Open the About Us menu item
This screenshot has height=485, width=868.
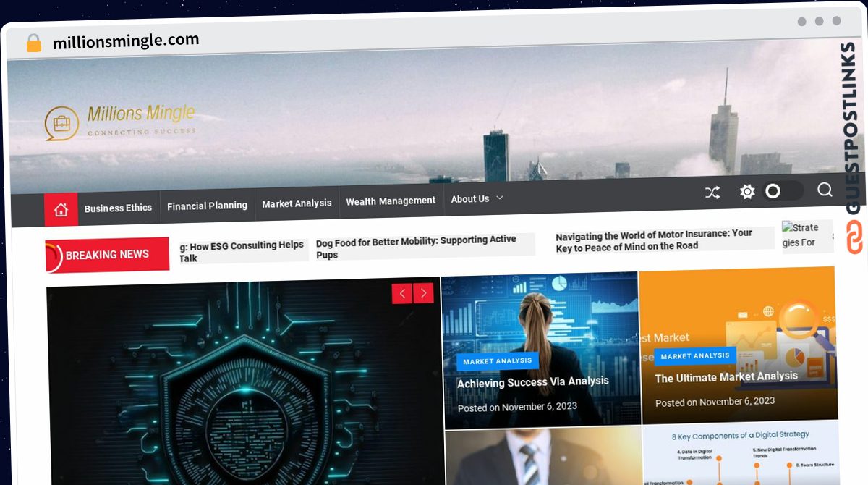470,198
